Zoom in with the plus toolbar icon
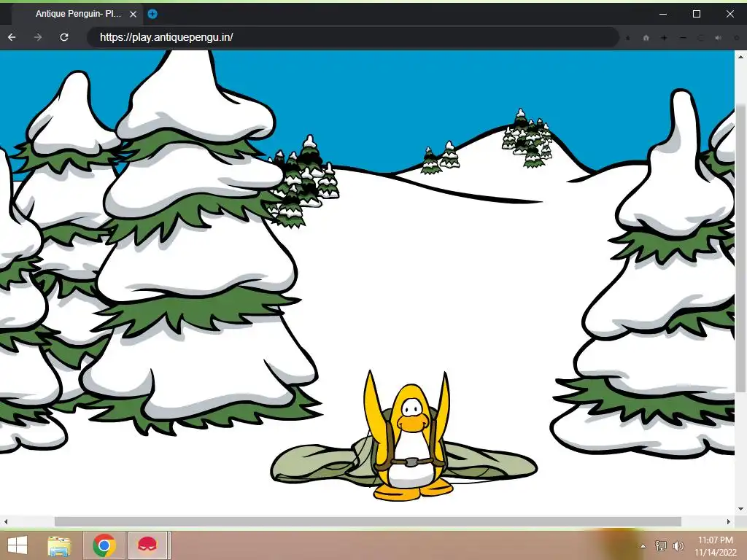Screen dimensions: 747x560 click(664, 38)
